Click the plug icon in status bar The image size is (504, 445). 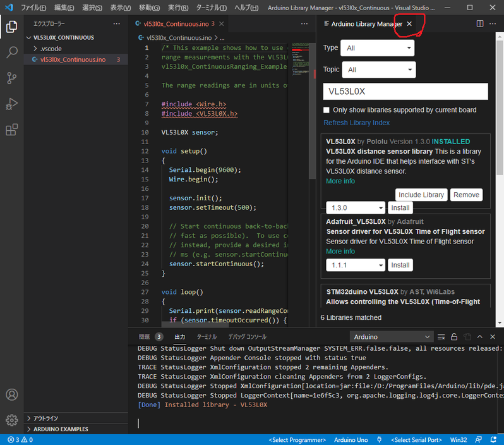[380, 439]
